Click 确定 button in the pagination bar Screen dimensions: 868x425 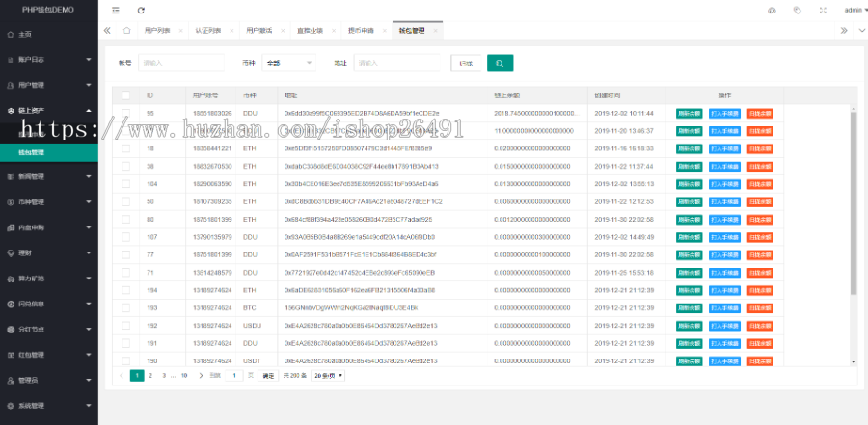[x=268, y=375]
